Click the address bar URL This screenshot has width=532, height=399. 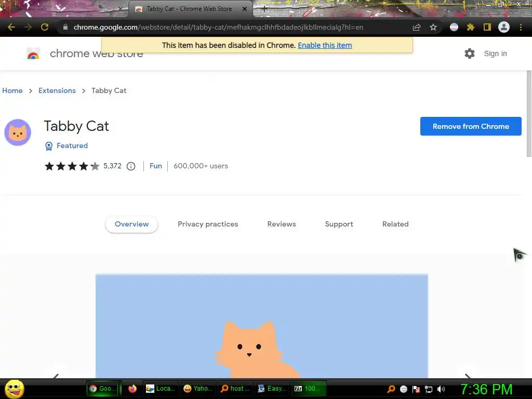[x=219, y=27]
